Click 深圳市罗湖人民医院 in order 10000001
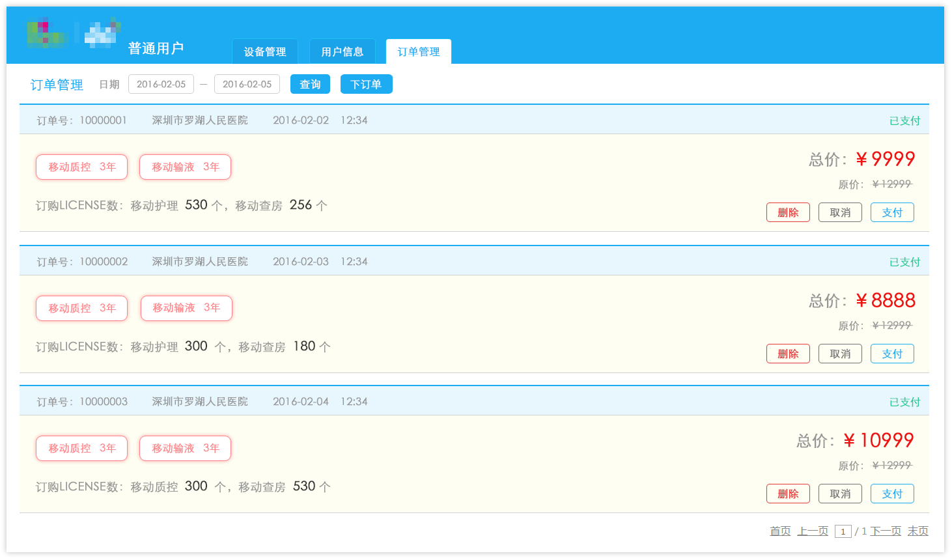The height and width of the screenshot is (560, 952). point(200,120)
